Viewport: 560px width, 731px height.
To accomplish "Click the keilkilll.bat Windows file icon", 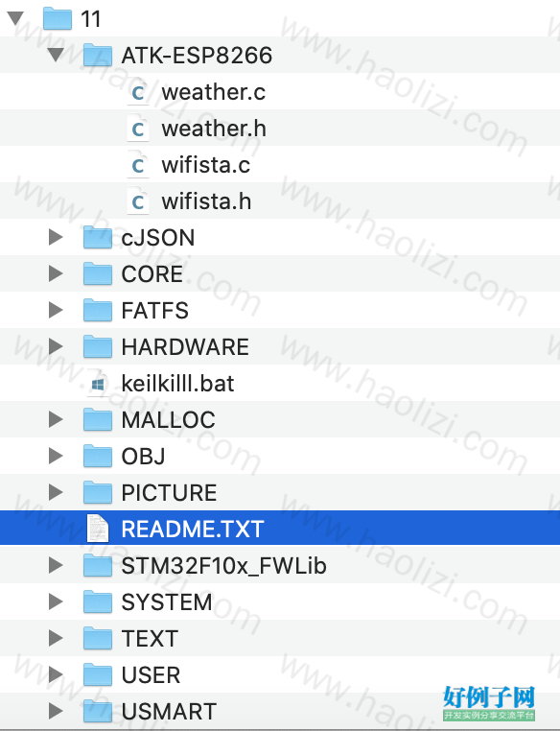I will point(98,383).
